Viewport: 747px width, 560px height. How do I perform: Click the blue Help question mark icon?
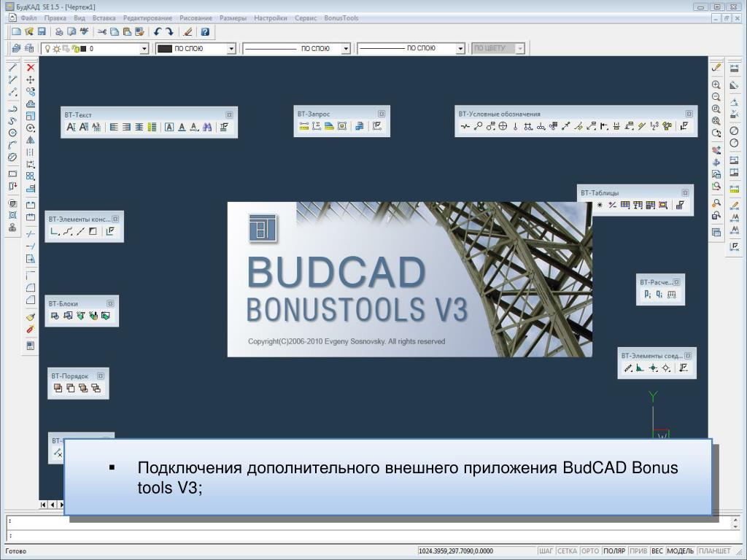coord(205,31)
